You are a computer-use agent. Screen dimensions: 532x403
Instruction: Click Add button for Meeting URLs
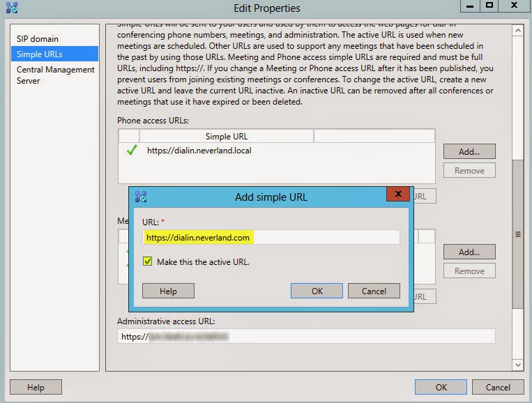(469, 252)
